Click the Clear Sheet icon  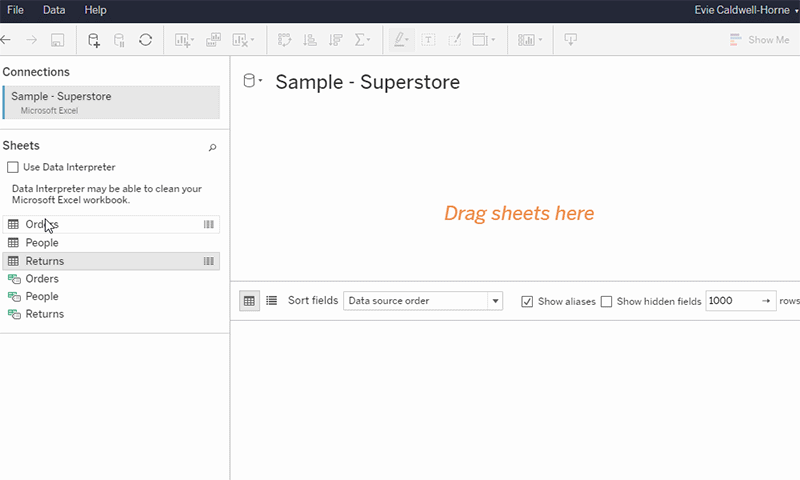tap(240, 40)
